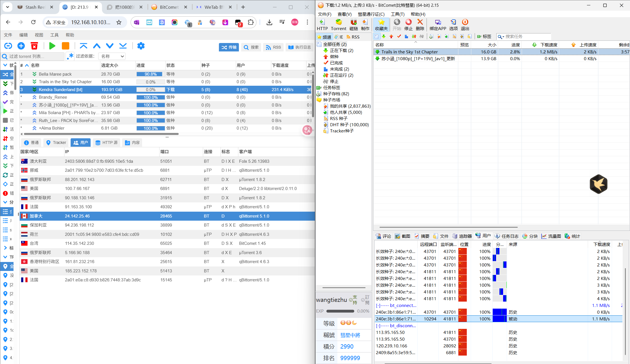Click the 绑定APP bind app icon

click(x=438, y=24)
